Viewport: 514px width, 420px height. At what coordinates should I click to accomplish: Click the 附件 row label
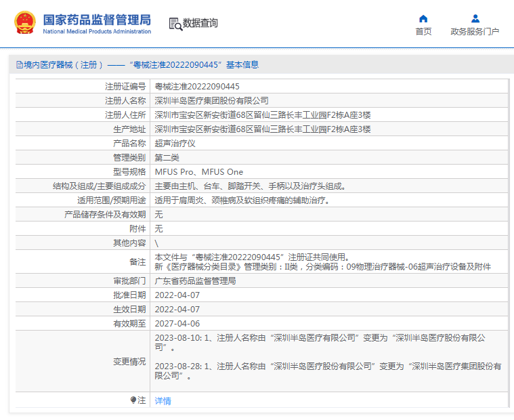coord(137,229)
